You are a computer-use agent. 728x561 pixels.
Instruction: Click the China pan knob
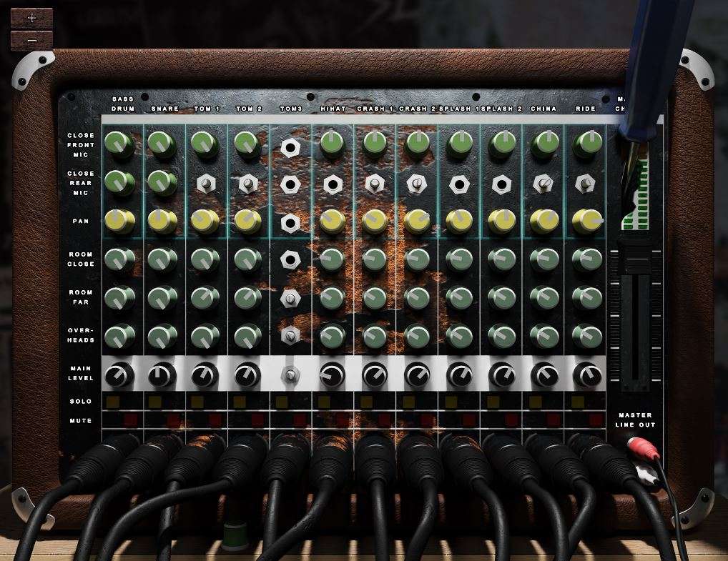(x=544, y=222)
